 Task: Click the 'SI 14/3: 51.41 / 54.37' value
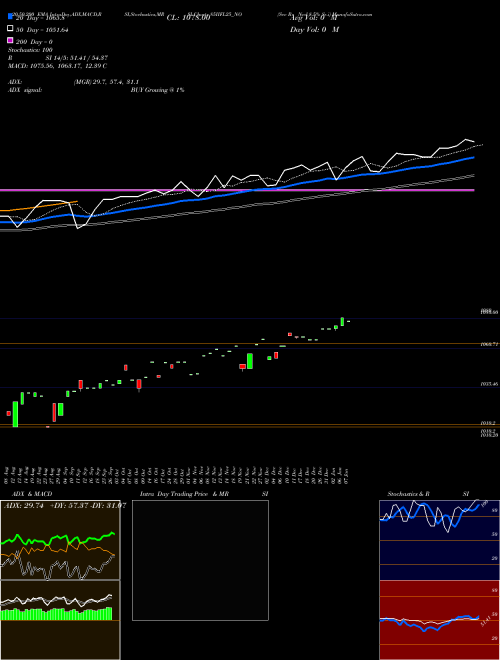(77, 58)
